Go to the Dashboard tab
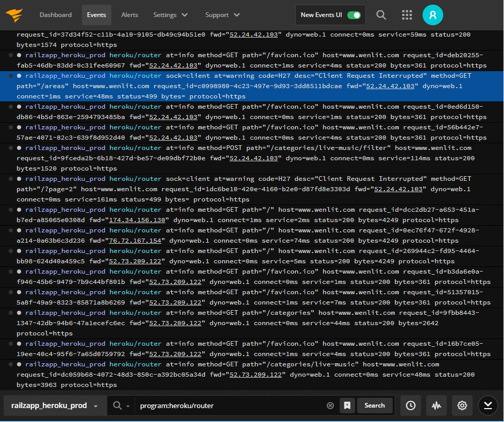The height and width of the screenshot is (422, 504). (56, 15)
